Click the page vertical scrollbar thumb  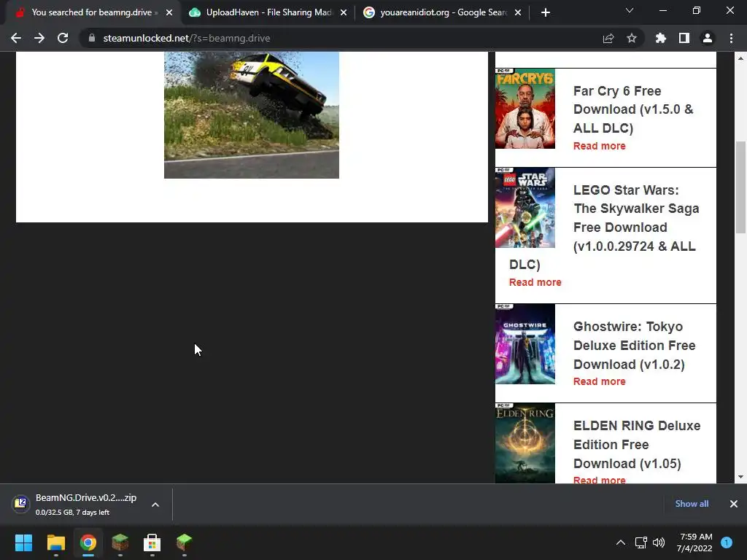[x=740, y=187]
